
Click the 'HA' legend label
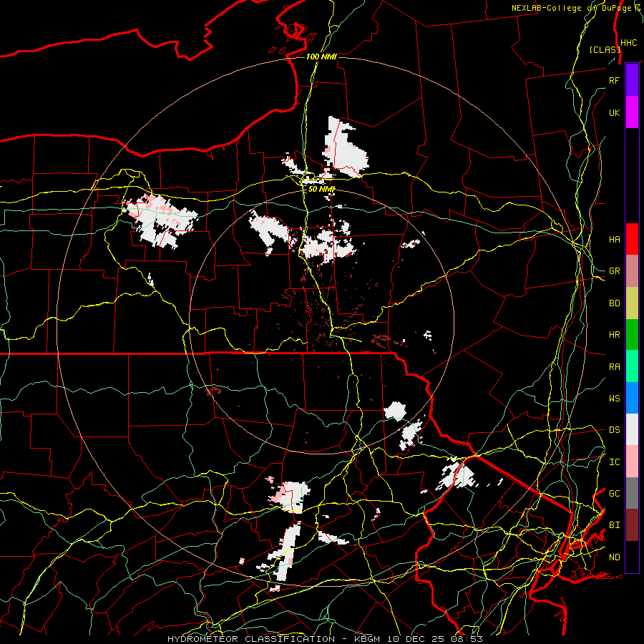(614, 239)
